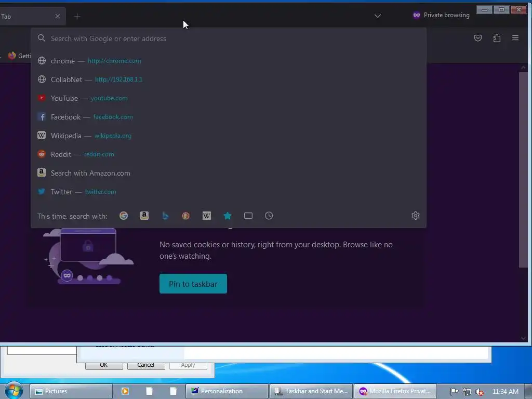Select Search with Amazon.com suggestion
The width and height of the screenshot is (532, 399).
(x=228, y=172)
